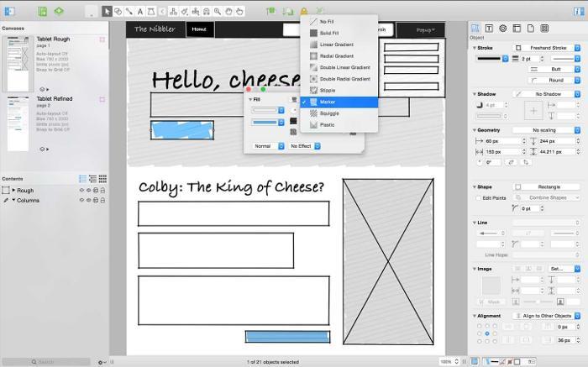Open the Document inspector tab
The image size is (588, 367).
pos(531,28)
